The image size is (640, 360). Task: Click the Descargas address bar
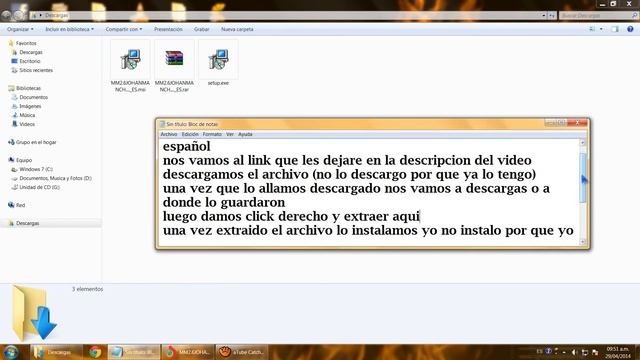tap(286, 16)
